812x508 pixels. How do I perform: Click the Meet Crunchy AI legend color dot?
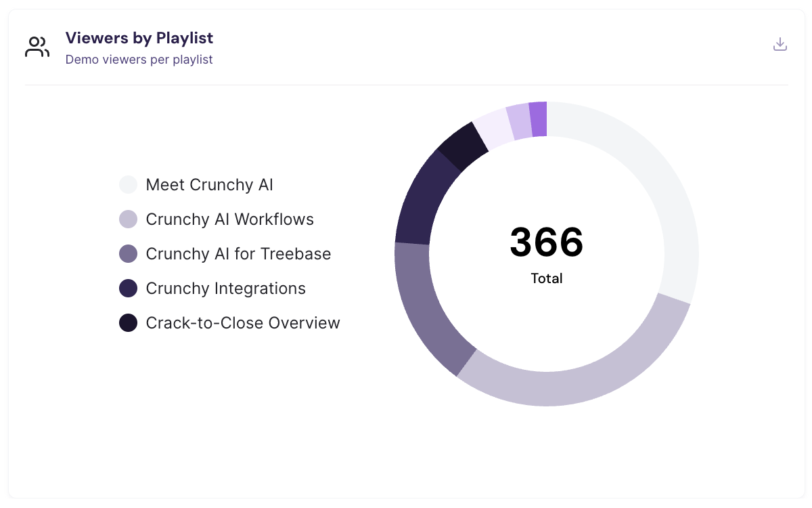128,185
